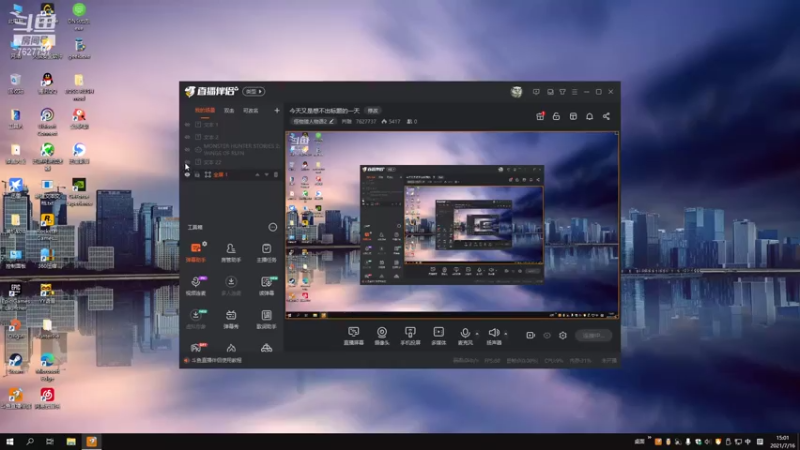Screen dimensions: 800x450
Task: Toggle lock on the 全屏 1 source
Action: 197,174
